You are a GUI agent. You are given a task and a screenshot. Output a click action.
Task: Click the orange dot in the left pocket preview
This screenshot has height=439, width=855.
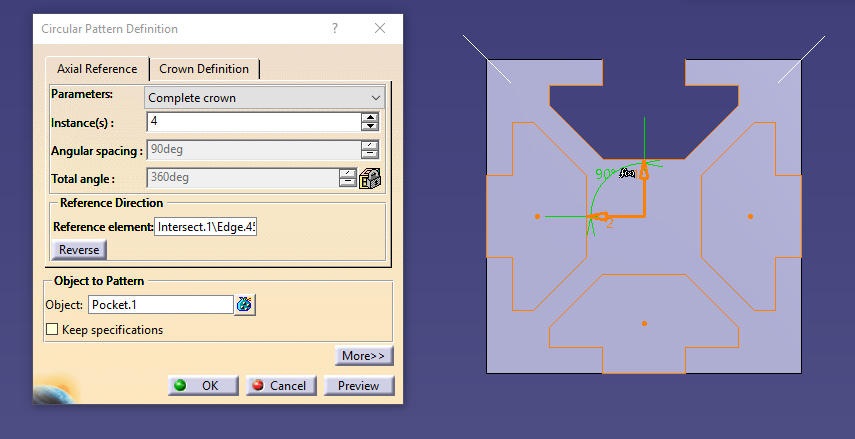[x=538, y=217]
